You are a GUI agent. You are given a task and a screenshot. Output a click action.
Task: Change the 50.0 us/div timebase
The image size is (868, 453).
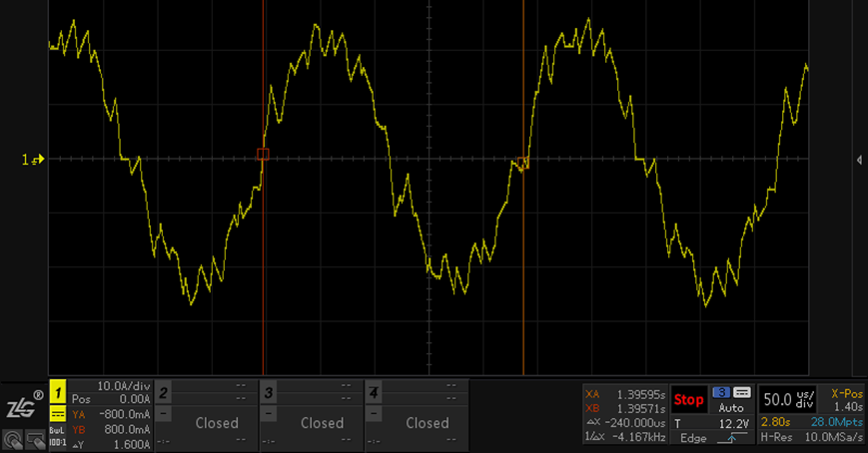coord(788,399)
